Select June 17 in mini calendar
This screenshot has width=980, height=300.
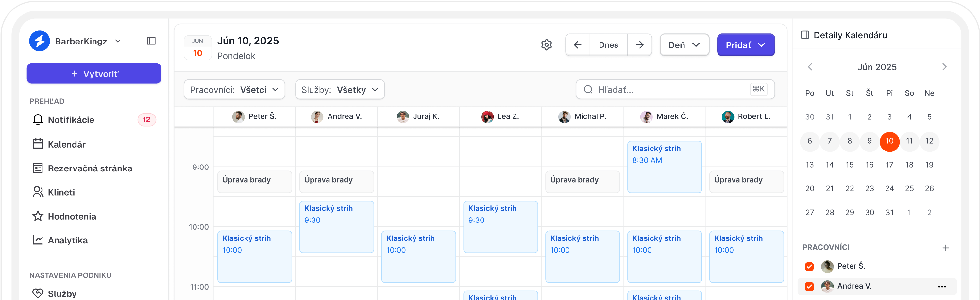pyautogui.click(x=889, y=165)
